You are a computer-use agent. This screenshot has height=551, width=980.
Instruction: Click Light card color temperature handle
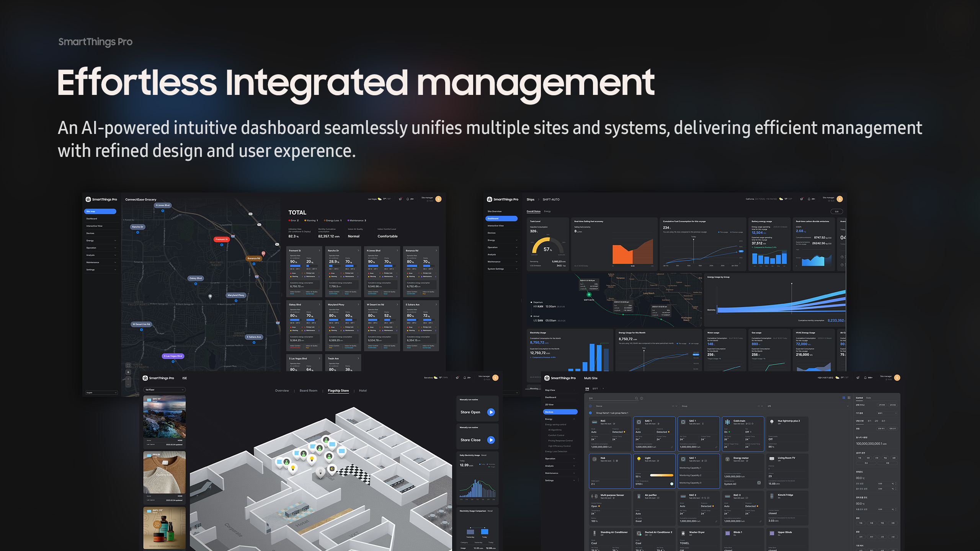click(671, 484)
